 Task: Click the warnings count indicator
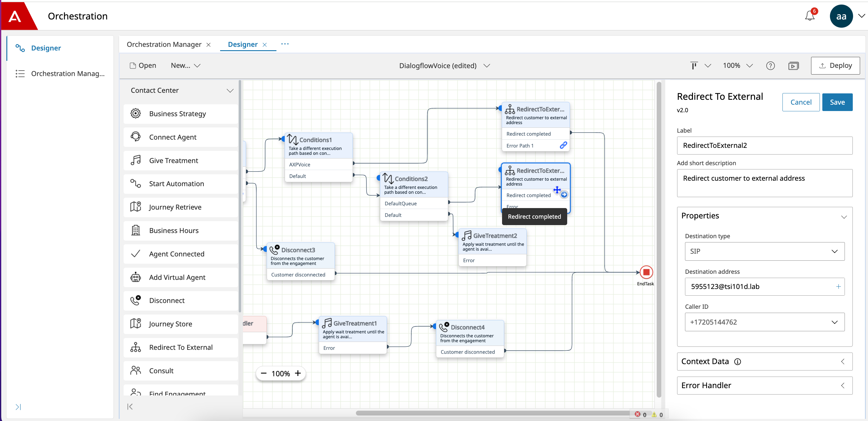pos(657,415)
